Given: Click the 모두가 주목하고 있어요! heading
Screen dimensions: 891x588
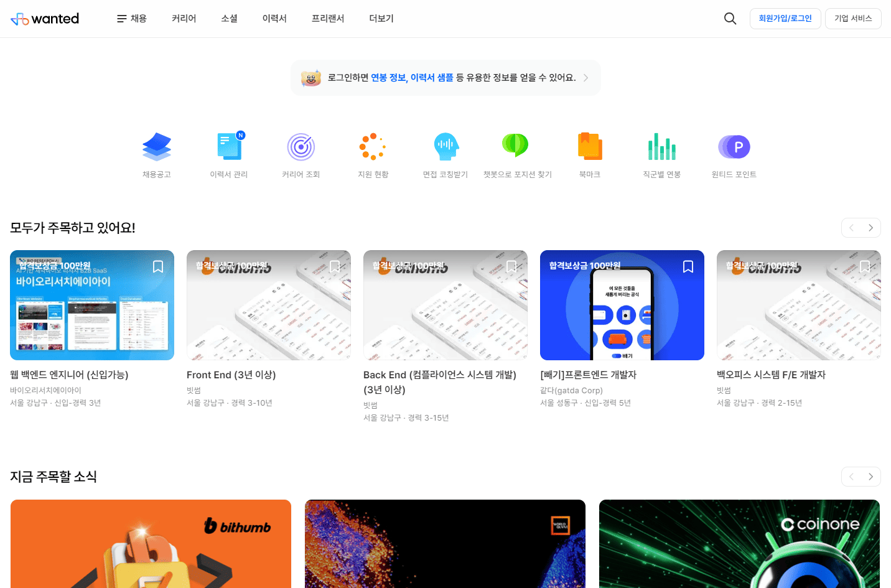Looking at the screenshot, I should coord(73,228).
